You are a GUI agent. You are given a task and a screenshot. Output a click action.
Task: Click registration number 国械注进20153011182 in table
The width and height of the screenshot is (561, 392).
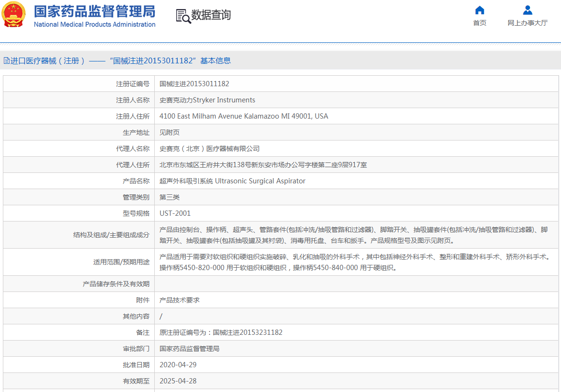pyautogui.click(x=194, y=84)
